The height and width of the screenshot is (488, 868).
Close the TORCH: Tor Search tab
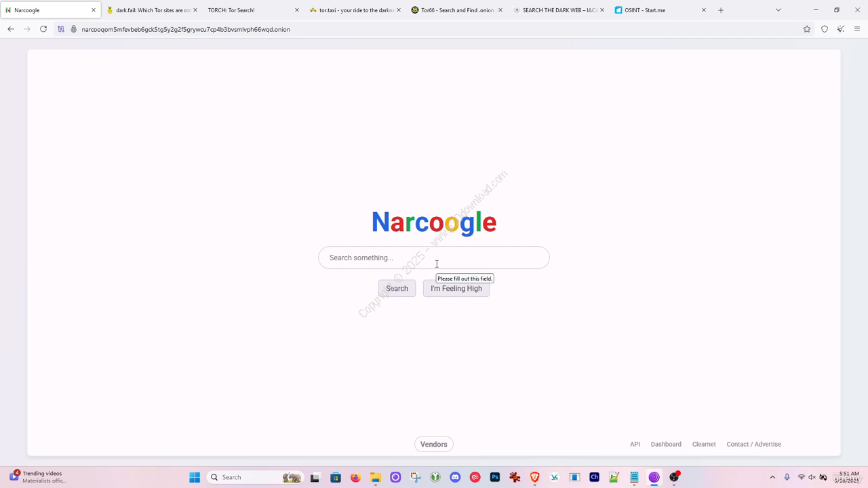(297, 10)
